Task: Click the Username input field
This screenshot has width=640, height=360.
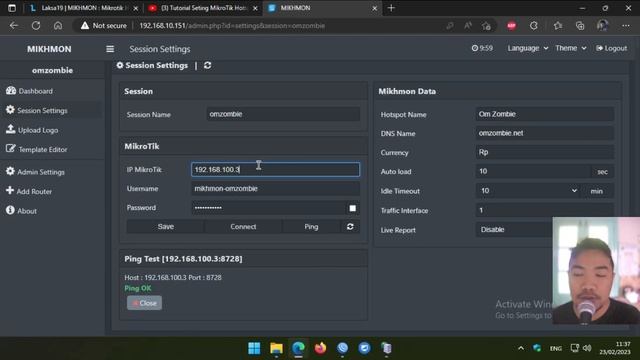Action: point(276,189)
